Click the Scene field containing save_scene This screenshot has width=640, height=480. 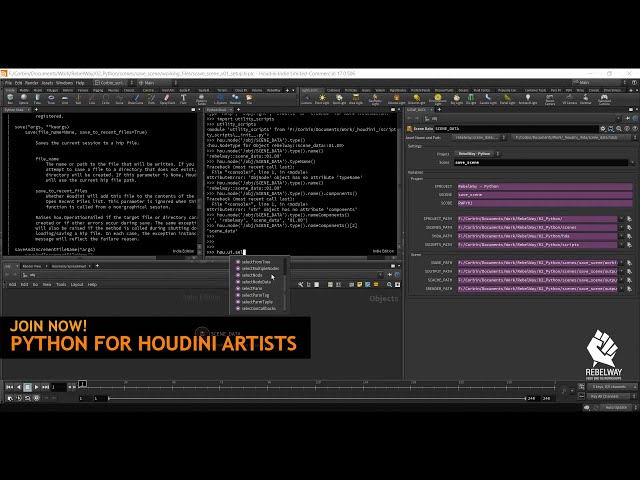click(x=541, y=162)
